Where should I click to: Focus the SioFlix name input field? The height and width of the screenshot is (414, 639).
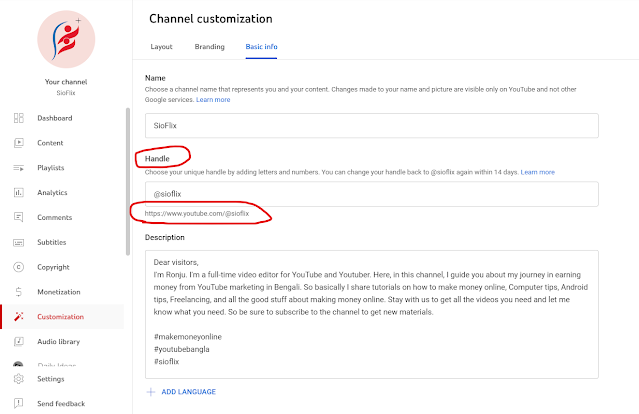point(372,126)
